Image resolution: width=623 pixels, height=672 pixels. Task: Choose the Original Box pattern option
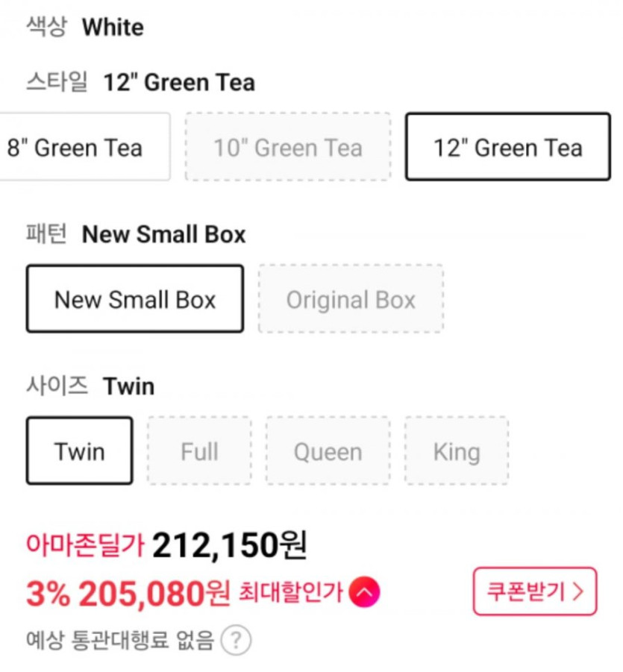(x=351, y=299)
